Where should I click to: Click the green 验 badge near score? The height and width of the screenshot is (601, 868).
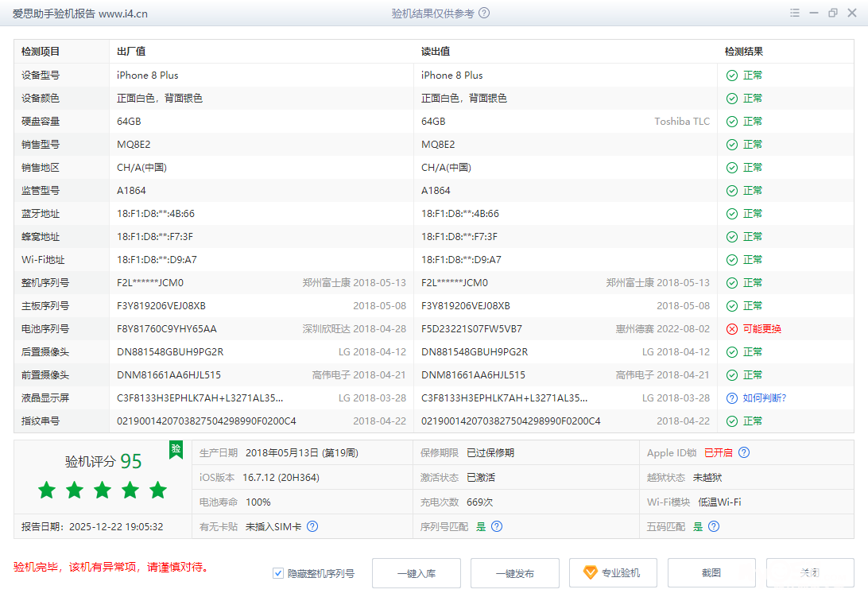click(176, 450)
